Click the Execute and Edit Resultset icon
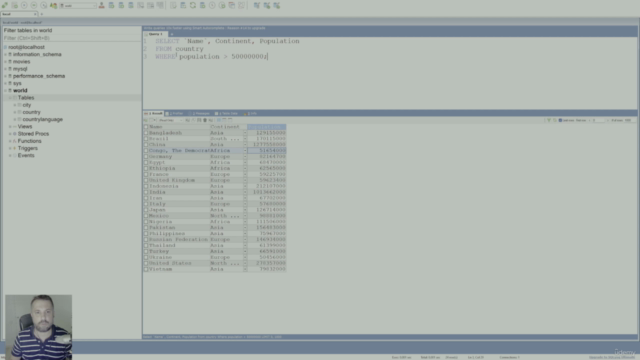This screenshot has height=360, width=640. 44,5
